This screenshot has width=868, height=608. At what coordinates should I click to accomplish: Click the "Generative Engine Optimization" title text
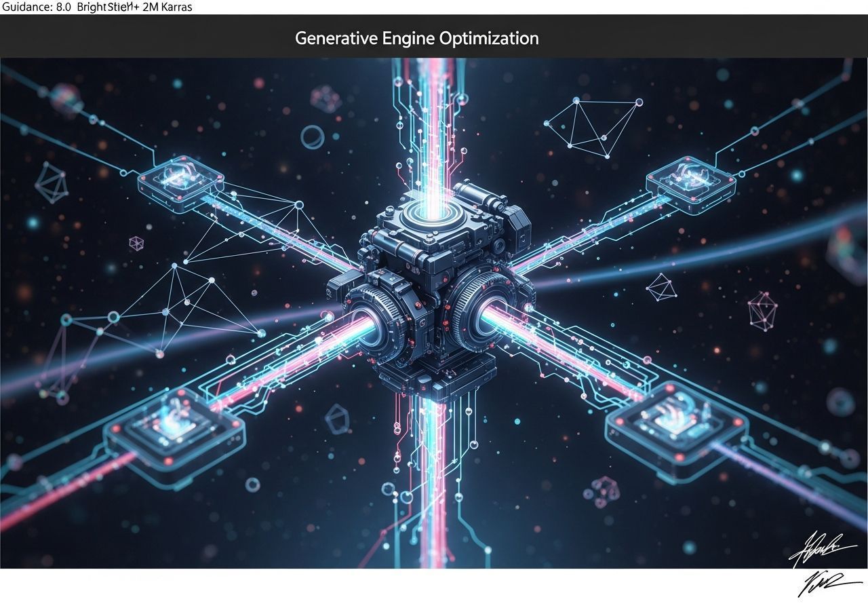click(x=416, y=38)
